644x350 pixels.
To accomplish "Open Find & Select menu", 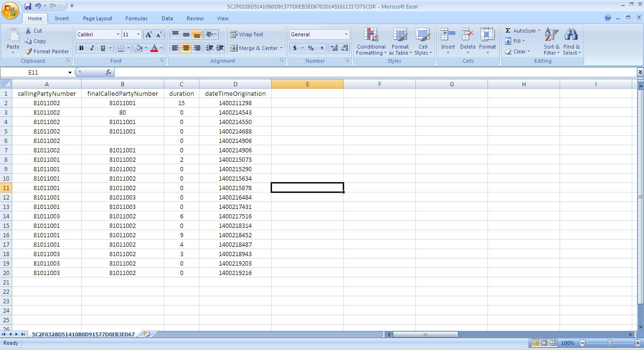I will point(571,42).
